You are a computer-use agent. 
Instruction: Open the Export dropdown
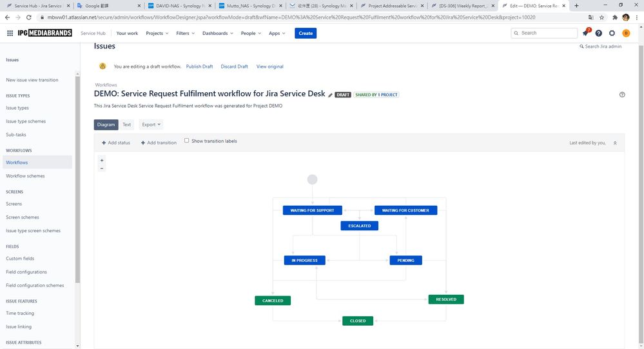(151, 125)
